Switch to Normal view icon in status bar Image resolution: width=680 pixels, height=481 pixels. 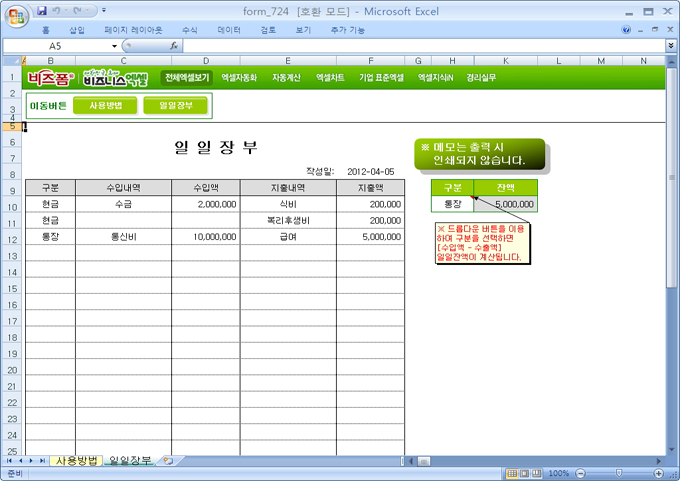[x=512, y=473]
